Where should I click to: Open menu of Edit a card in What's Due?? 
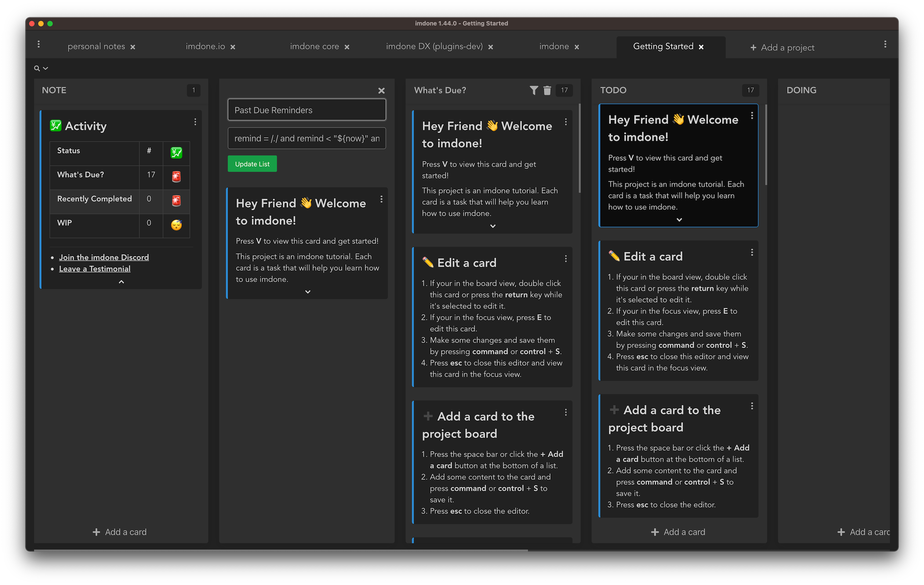click(x=566, y=259)
